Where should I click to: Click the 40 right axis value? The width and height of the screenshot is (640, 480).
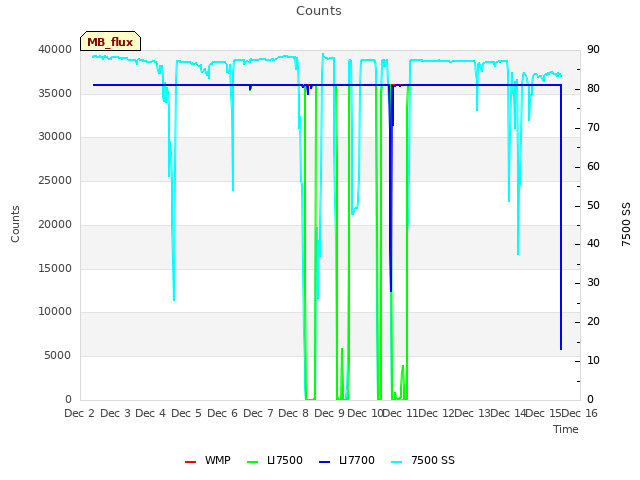pyautogui.click(x=593, y=244)
